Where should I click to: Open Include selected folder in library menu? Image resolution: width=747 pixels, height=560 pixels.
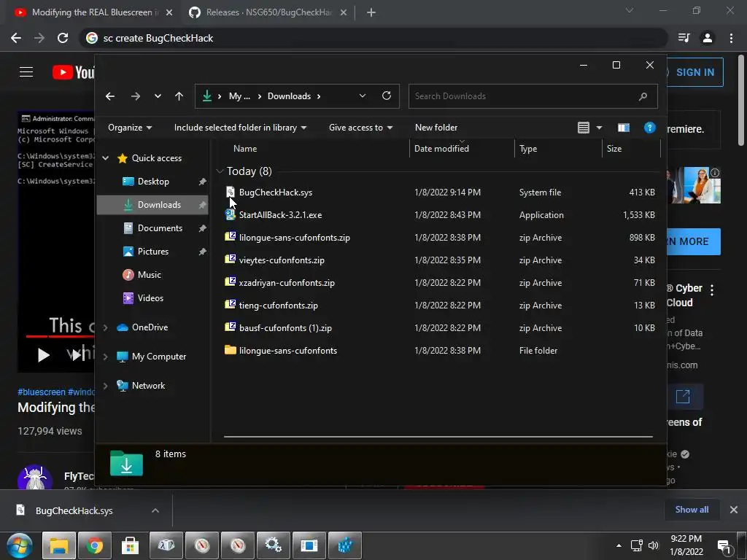point(240,128)
